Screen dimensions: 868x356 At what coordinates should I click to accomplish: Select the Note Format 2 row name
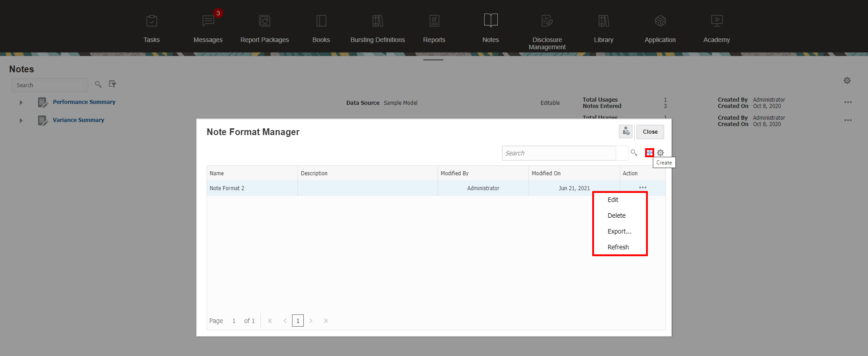click(x=227, y=188)
